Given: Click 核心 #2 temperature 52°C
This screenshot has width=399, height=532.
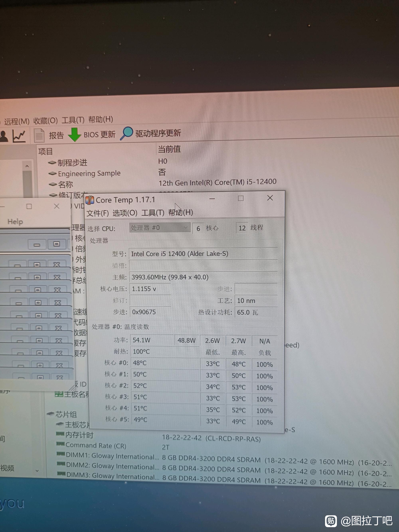Looking at the screenshot, I should coord(166,386).
